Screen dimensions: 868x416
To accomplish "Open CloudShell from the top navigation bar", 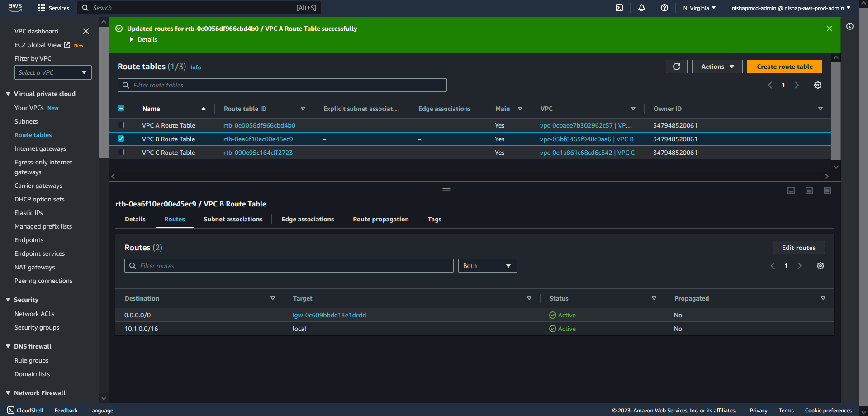I will coord(619,8).
